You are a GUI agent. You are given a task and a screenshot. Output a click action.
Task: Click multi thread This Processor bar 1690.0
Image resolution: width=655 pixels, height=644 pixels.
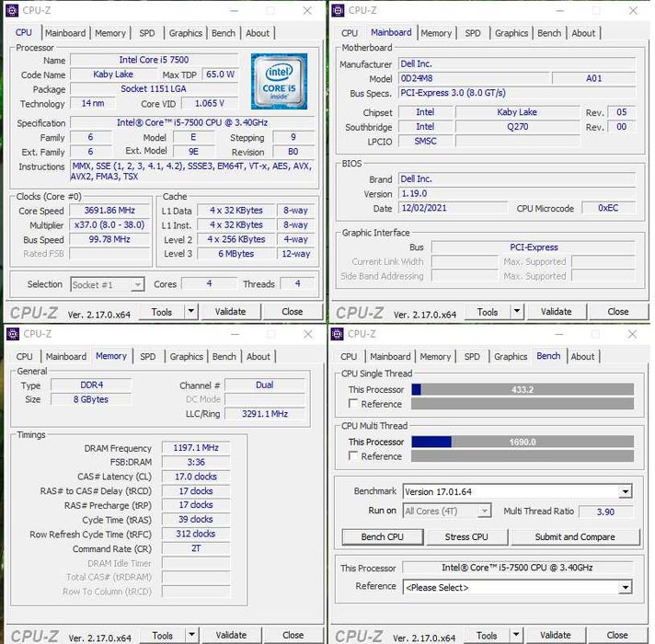[523, 442]
